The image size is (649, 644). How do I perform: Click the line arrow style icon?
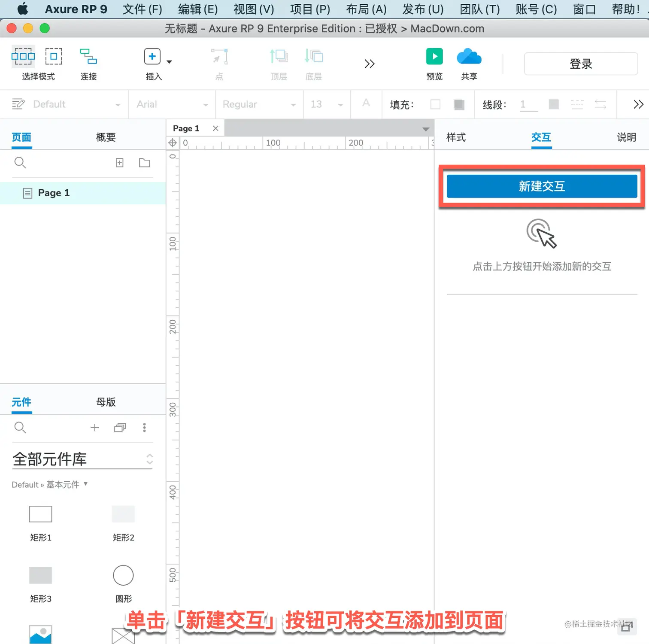coord(600,104)
